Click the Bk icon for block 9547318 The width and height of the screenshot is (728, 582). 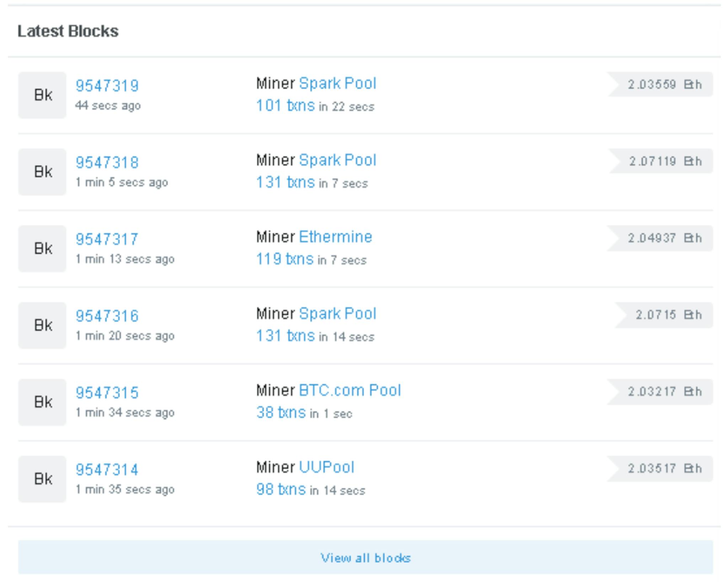click(x=42, y=172)
